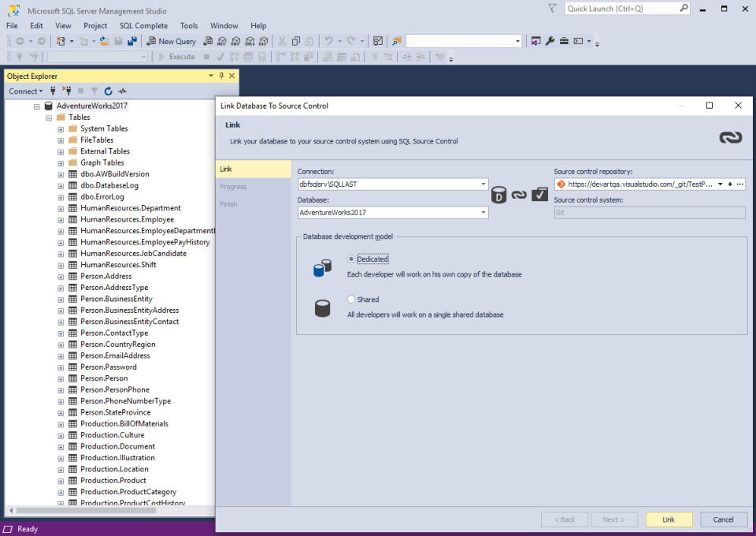Click the DMX query icon in toolbar
Screen dimensions: 756x536
click(235, 42)
